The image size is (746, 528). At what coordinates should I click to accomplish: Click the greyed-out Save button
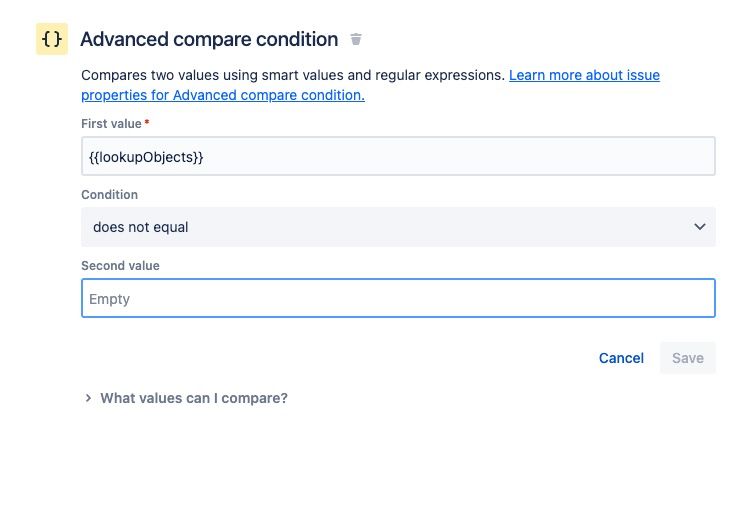tap(687, 358)
